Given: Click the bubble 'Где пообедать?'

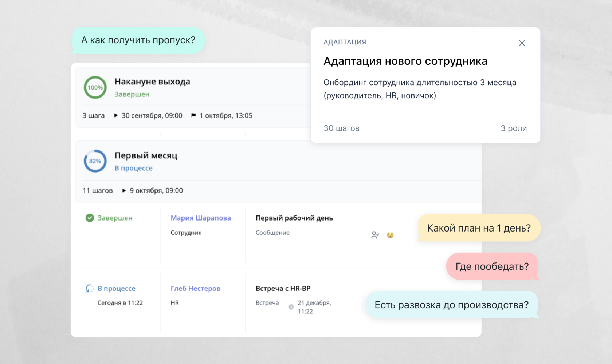Looking at the screenshot, I should pos(492,266).
